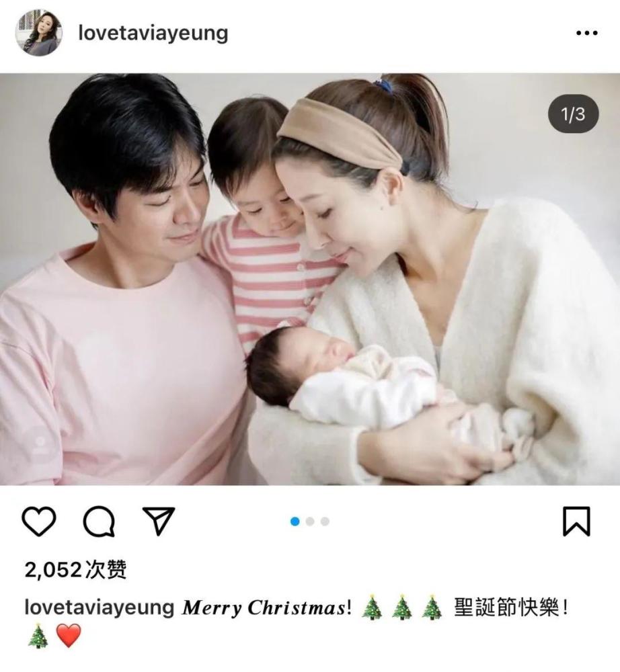Like the post with the heart icon

38,521
